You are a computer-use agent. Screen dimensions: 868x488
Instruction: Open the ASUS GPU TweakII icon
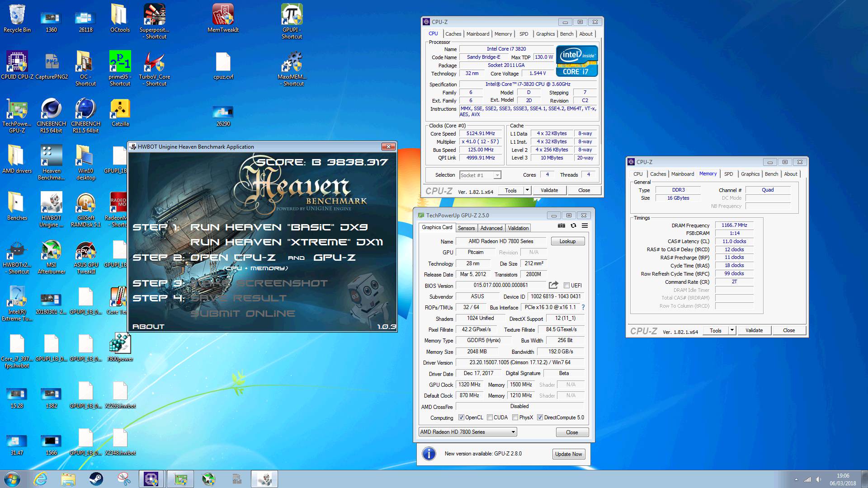pos(85,257)
